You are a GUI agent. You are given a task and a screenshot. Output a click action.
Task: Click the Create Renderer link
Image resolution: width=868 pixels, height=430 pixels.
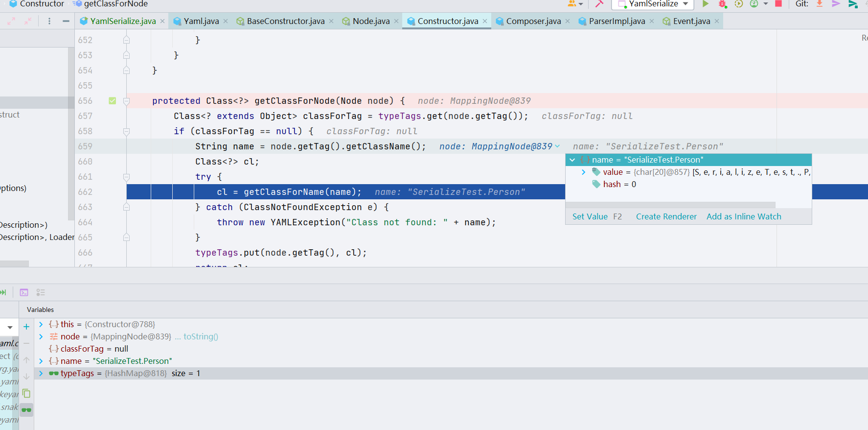[x=666, y=216]
